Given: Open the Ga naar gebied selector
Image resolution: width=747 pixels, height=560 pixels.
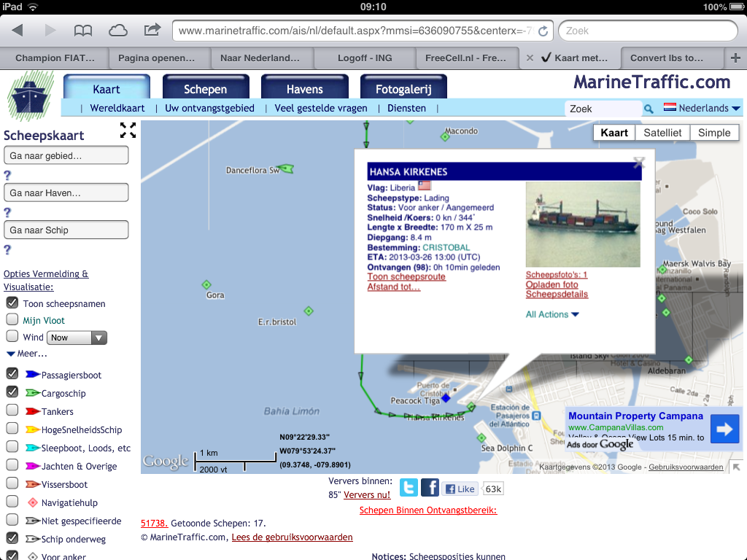Looking at the screenshot, I should [x=66, y=155].
